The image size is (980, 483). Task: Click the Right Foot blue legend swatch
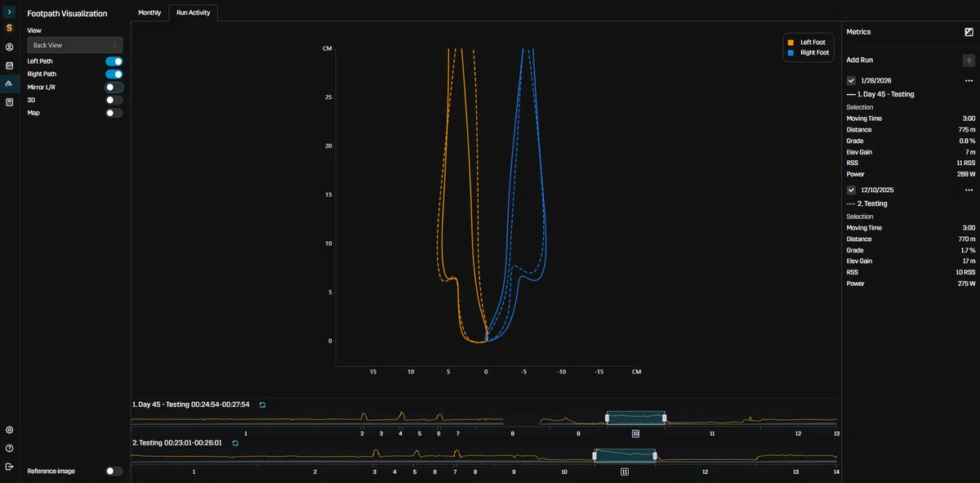click(791, 52)
